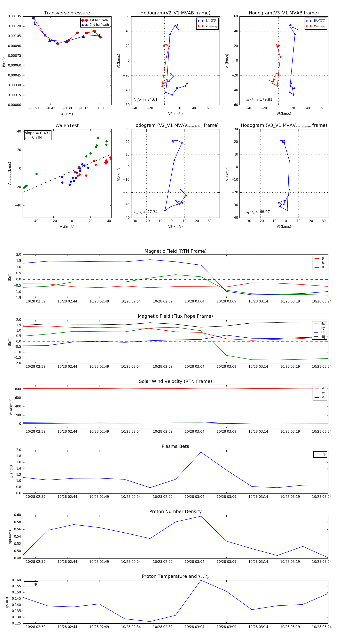Select "Hodogram (V3_V1 MVAVremaining frame)" title
The image size is (351, 644).
click(284, 125)
